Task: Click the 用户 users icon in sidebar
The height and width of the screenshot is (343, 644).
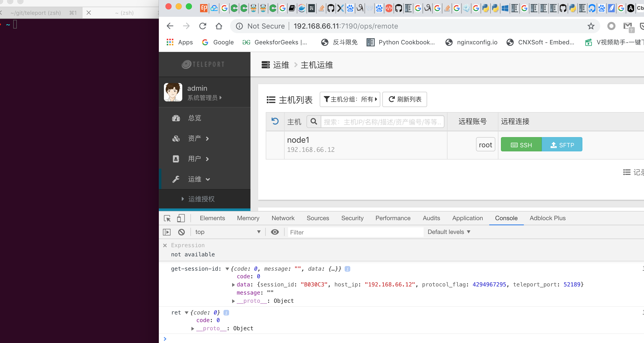Action: point(176,159)
